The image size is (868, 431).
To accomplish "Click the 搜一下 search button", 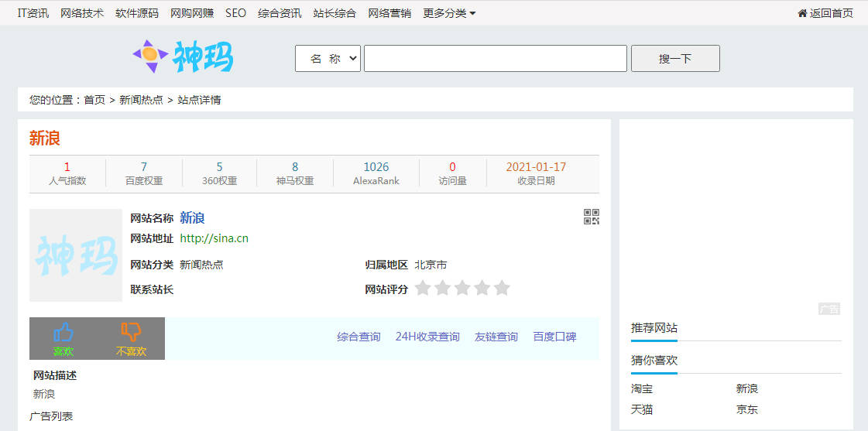I will [675, 59].
